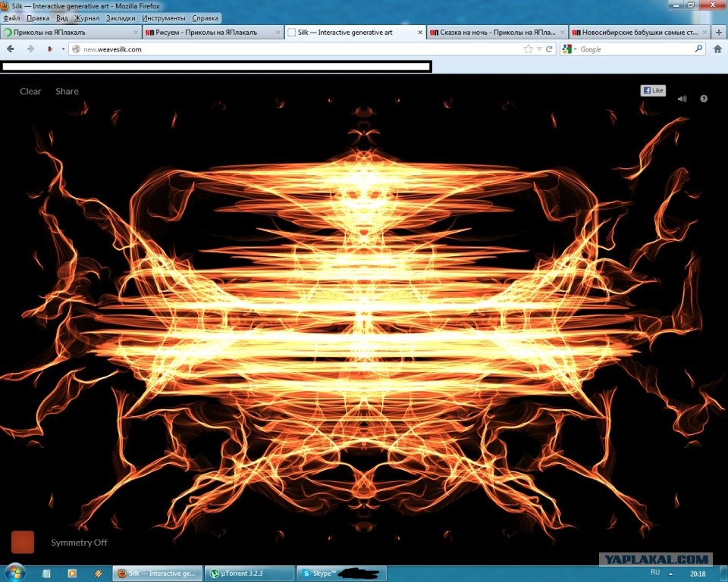Screen dimensions: 728x582
Task: Open the Windows Start menu
Action: pyautogui.click(x=16, y=572)
